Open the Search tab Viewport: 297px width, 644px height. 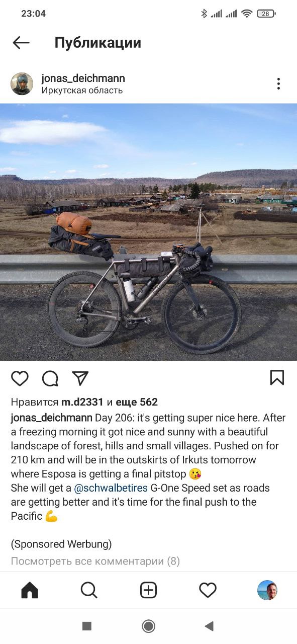click(89, 590)
